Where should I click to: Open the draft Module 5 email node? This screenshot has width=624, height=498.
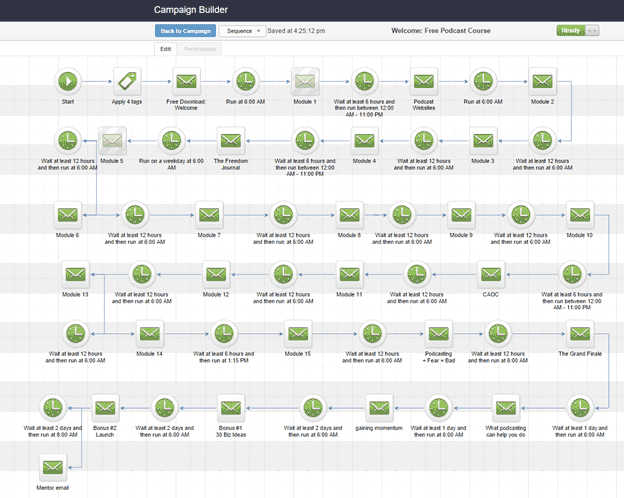[x=112, y=141]
